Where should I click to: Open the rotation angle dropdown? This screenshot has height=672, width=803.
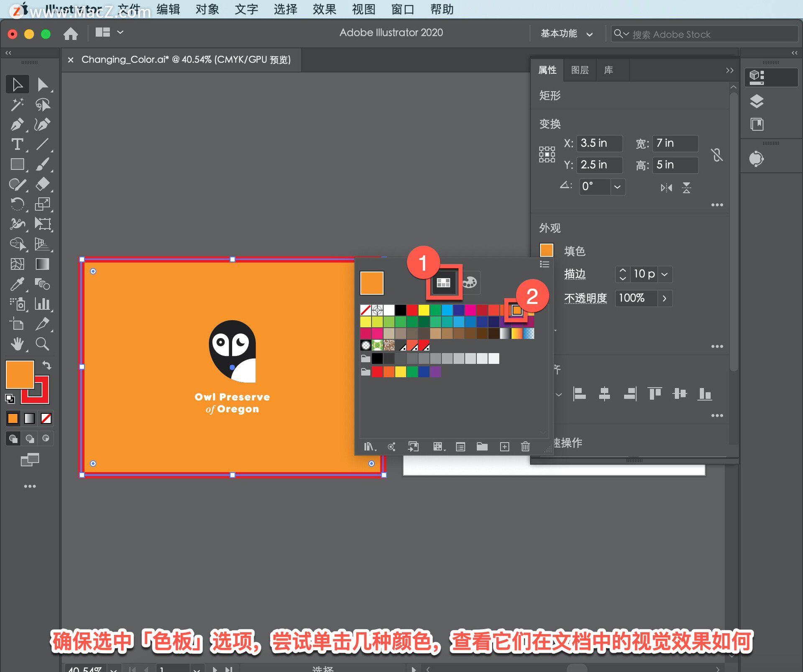(x=617, y=187)
